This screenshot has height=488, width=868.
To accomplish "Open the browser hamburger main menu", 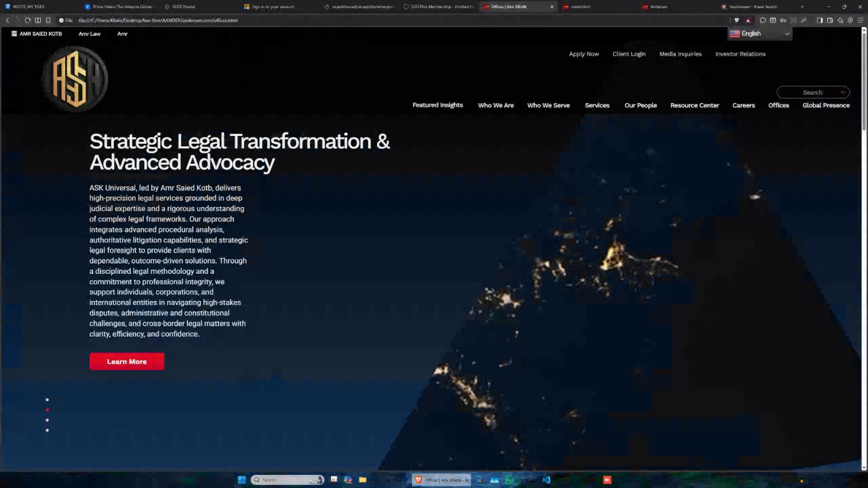I will (860, 21).
